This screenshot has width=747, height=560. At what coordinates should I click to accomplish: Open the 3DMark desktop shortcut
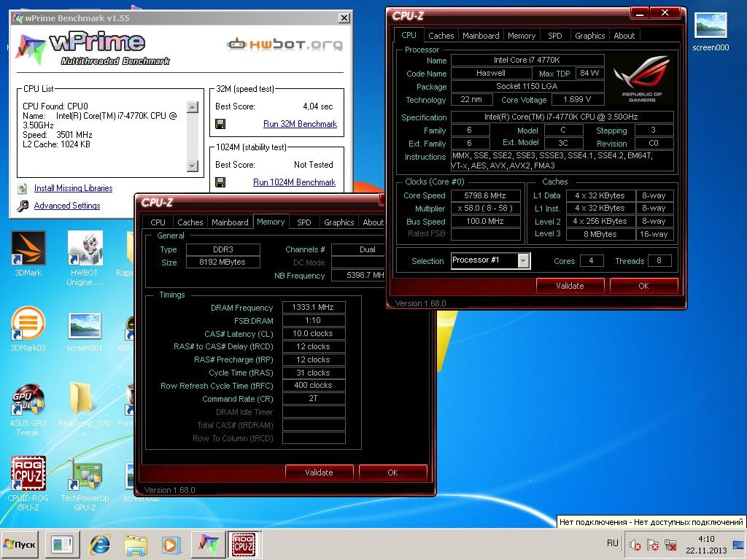click(x=28, y=248)
